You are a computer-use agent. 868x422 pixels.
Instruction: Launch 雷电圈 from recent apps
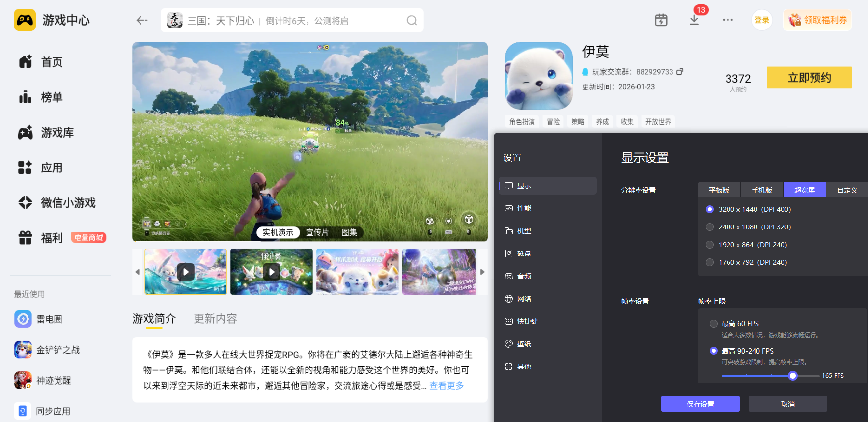click(x=38, y=319)
